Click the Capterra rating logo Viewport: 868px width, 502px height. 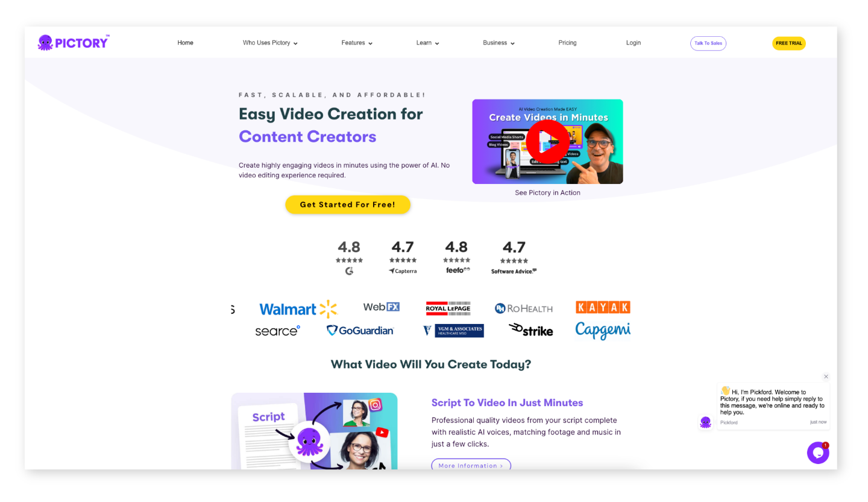tap(403, 271)
